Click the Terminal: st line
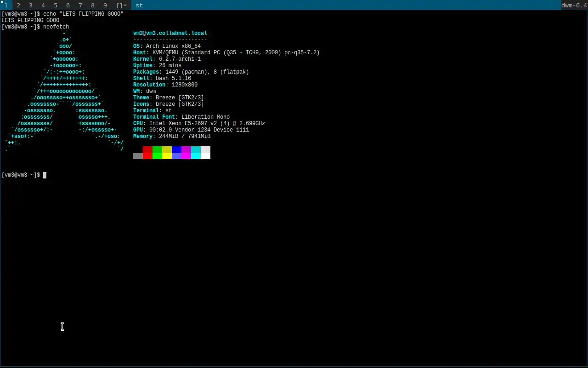 pyautogui.click(x=153, y=110)
